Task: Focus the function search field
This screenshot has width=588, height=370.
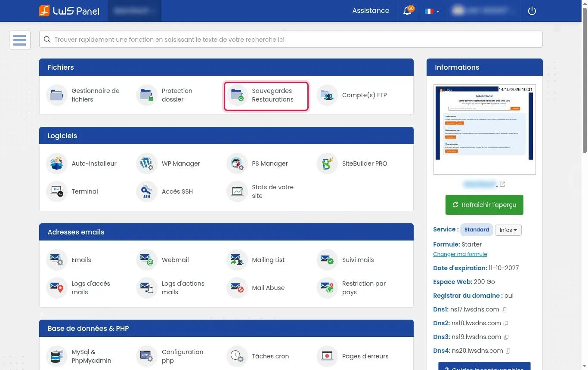Action: click(x=291, y=40)
